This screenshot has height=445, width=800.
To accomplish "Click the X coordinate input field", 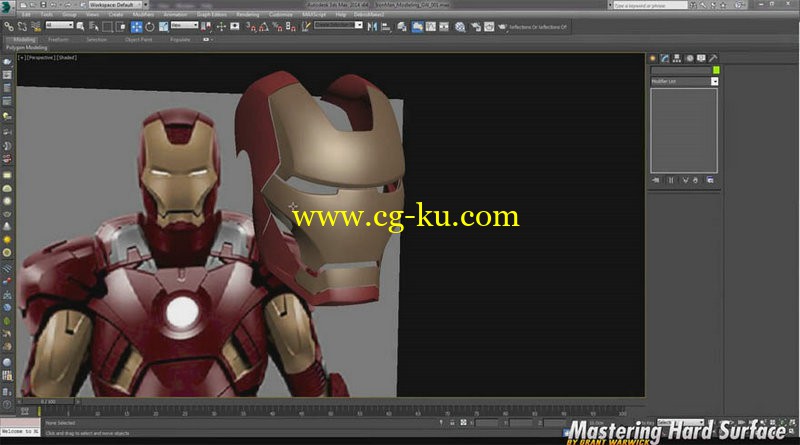I will pos(487,423).
